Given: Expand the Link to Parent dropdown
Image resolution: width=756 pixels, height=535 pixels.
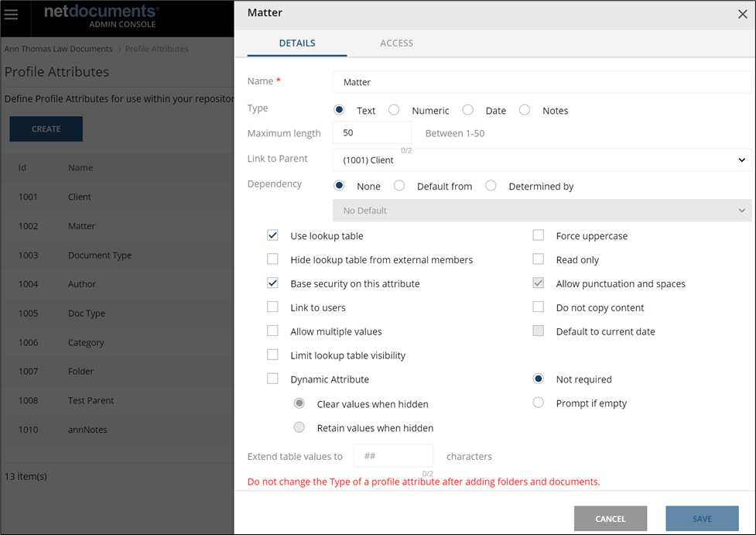Looking at the screenshot, I should pos(542,160).
